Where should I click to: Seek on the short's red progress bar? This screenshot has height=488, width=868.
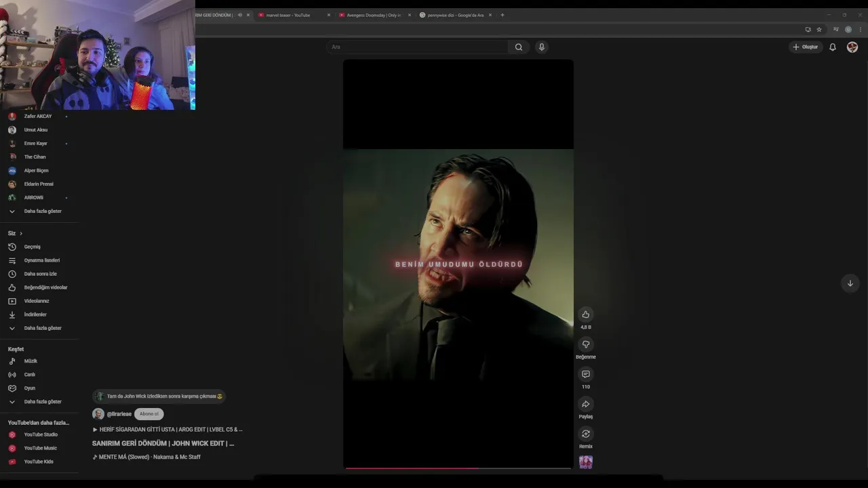click(x=458, y=468)
